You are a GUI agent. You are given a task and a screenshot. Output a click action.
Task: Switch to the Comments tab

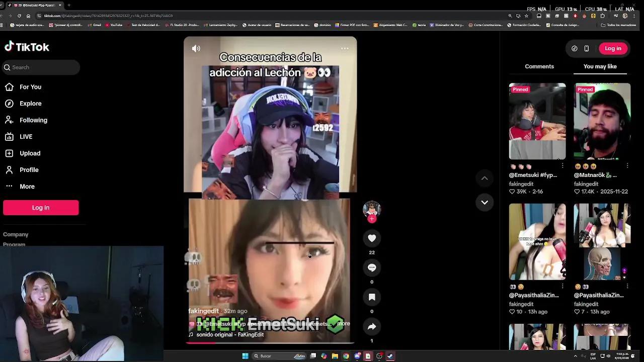[539, 66]
